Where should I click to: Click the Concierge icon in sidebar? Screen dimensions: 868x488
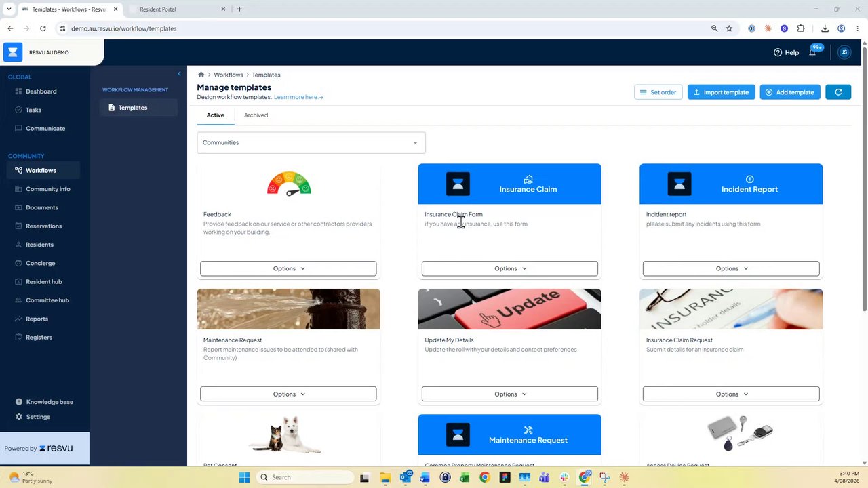[x=19, y=263]
